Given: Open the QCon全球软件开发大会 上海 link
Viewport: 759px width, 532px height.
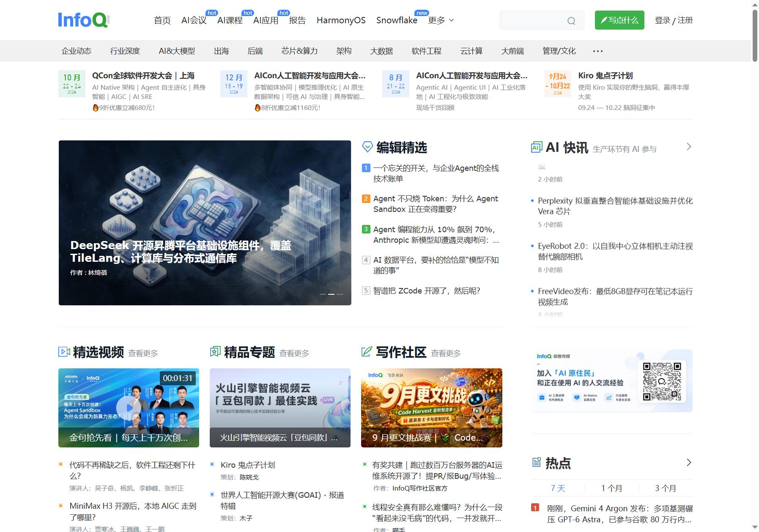Looking at the screenshot, I should point(143,76).
